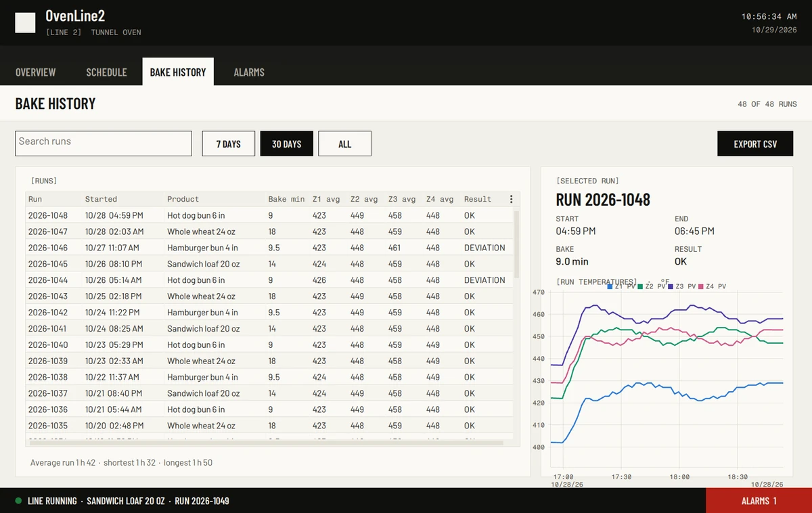Filter runs to 30 Days

(287, 143)
